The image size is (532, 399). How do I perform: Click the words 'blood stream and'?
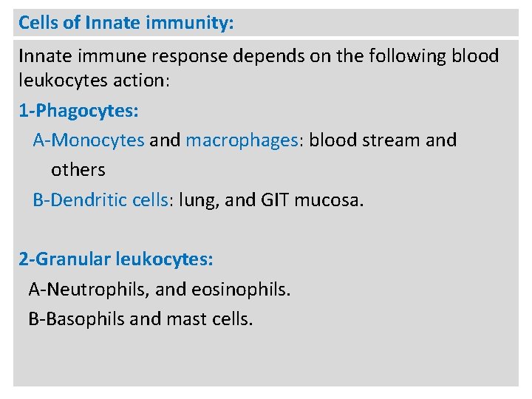click(383, 140)
